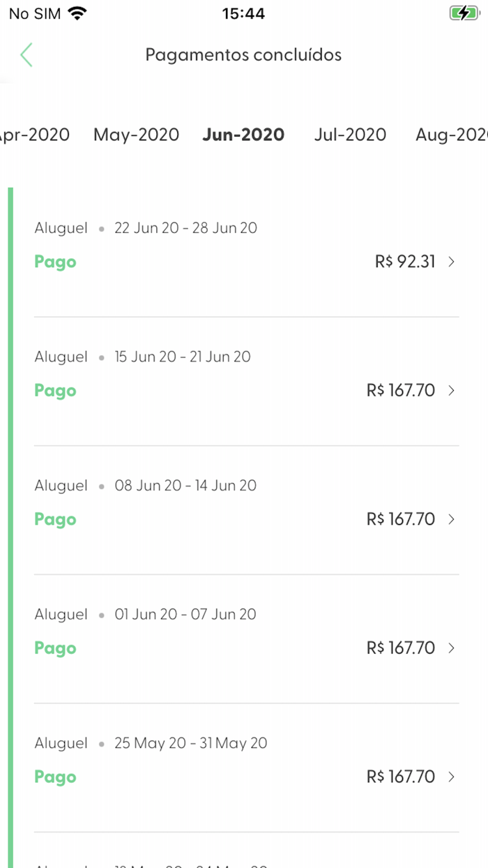488x868 pixels.
Task: Expand the 15 Jun 20 - 21 Jun 20 payment chevron
Action: tap(452, 391)
